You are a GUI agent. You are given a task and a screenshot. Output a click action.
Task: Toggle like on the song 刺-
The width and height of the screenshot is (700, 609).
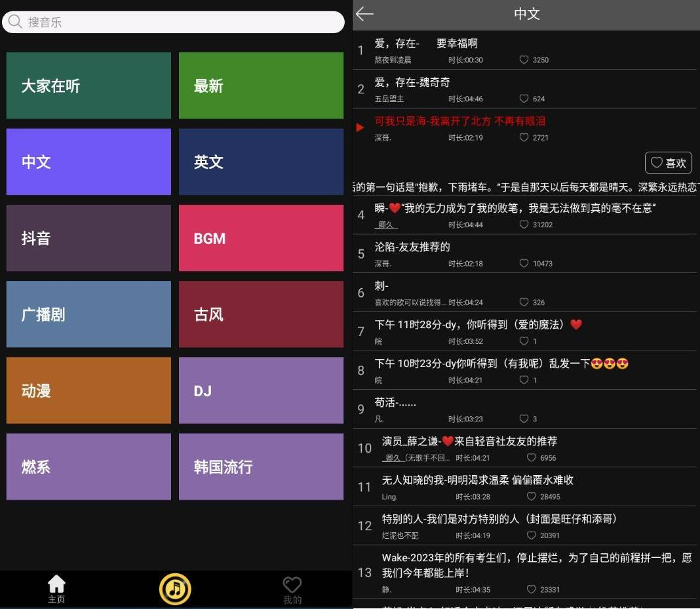click(524, 302)
